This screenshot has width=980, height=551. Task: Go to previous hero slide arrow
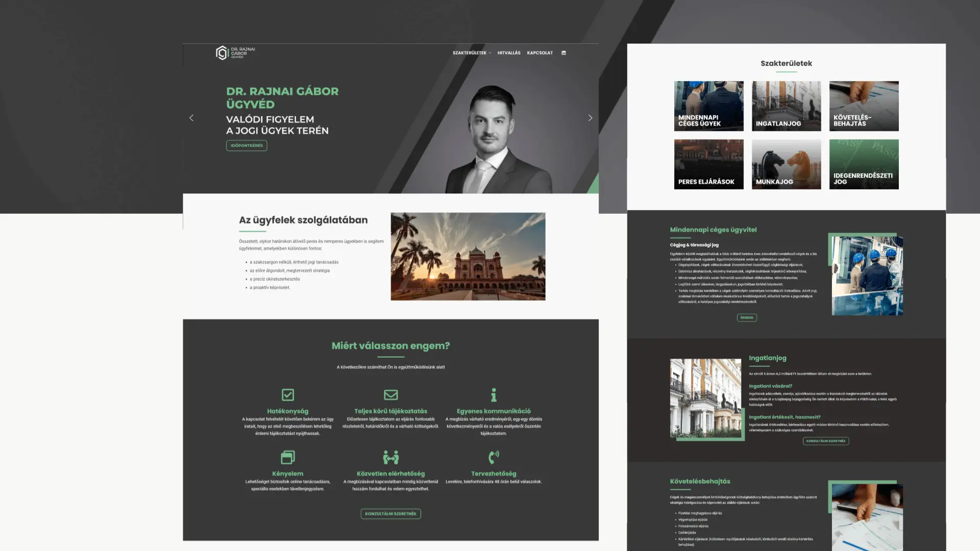click(191, 118)
